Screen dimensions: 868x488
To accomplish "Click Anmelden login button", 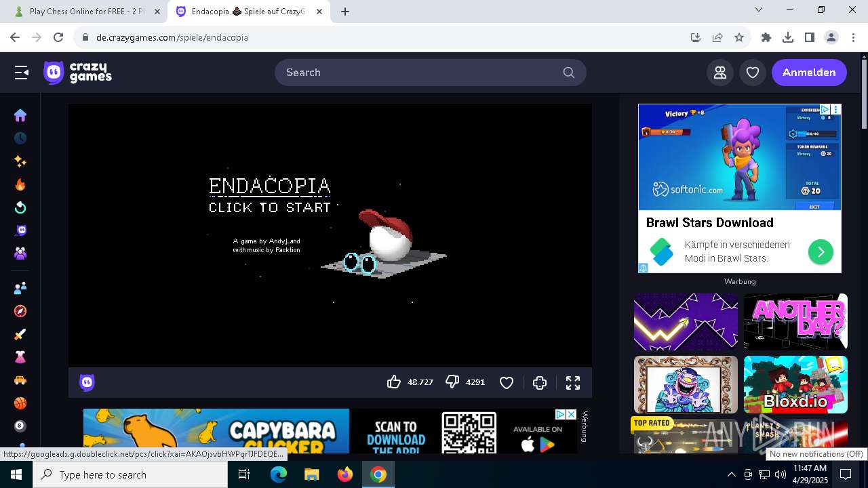I will point(809,73).
